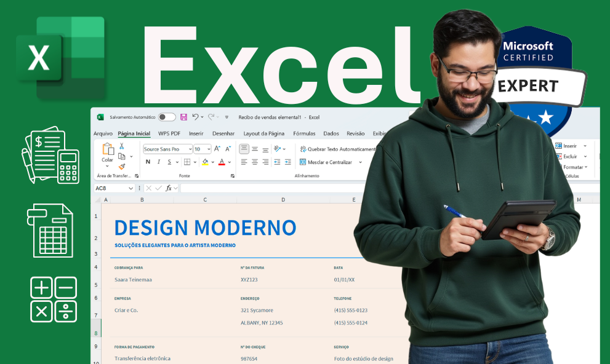This screenshot has width=610, height=364.
Task: Toggle the Salvamento Automático switch
Action: pos(167,117)
